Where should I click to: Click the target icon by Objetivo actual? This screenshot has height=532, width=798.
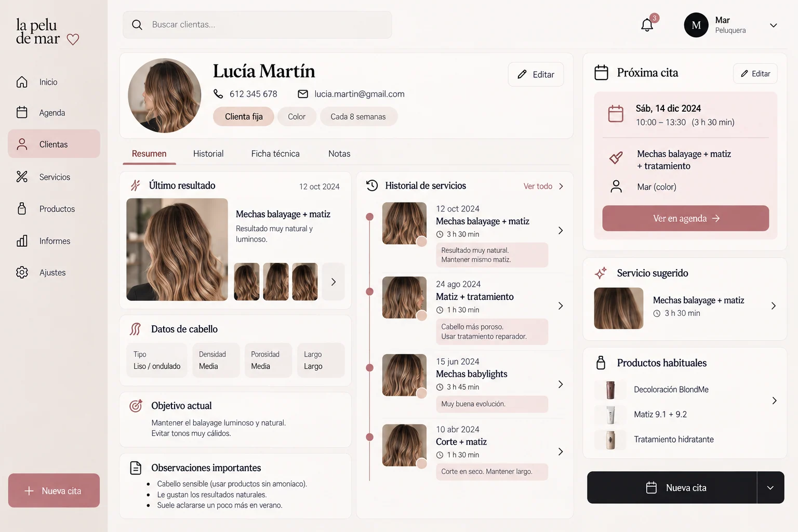coord(136,406)
